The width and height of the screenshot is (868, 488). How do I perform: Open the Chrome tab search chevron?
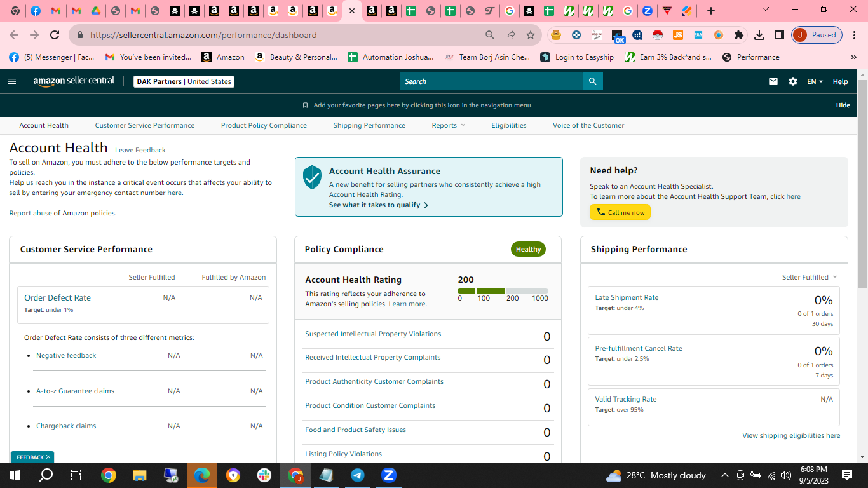point(766,10)
